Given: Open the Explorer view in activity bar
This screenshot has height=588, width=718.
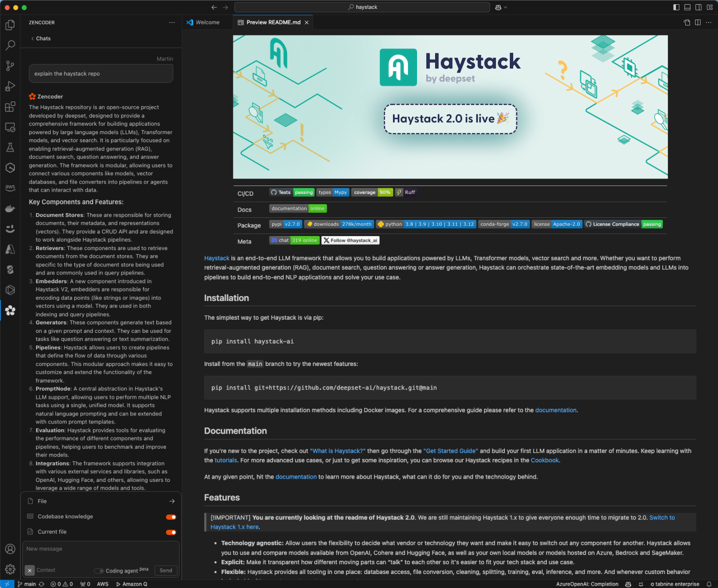Looking at the screenshot, I should point(10,25).
